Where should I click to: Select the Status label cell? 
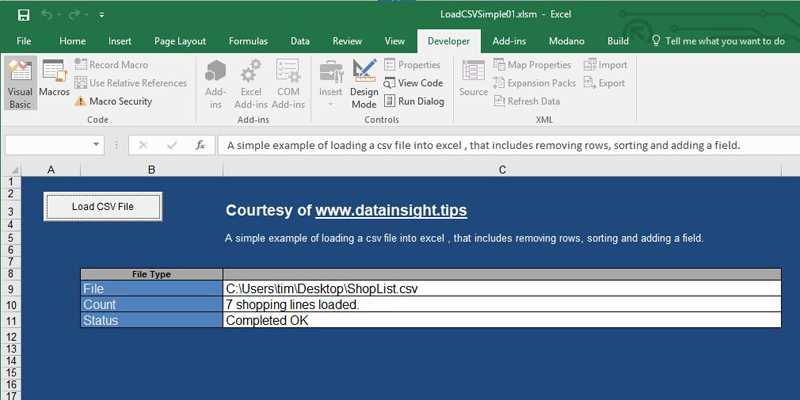[x=152, y=320]
